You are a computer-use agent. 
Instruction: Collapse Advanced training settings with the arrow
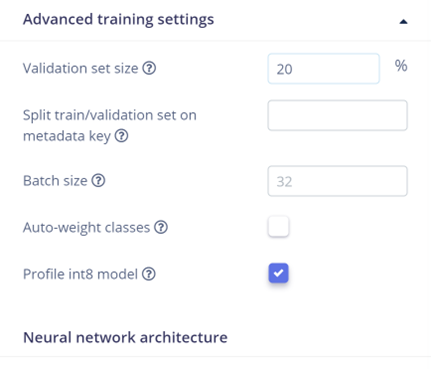403,22
